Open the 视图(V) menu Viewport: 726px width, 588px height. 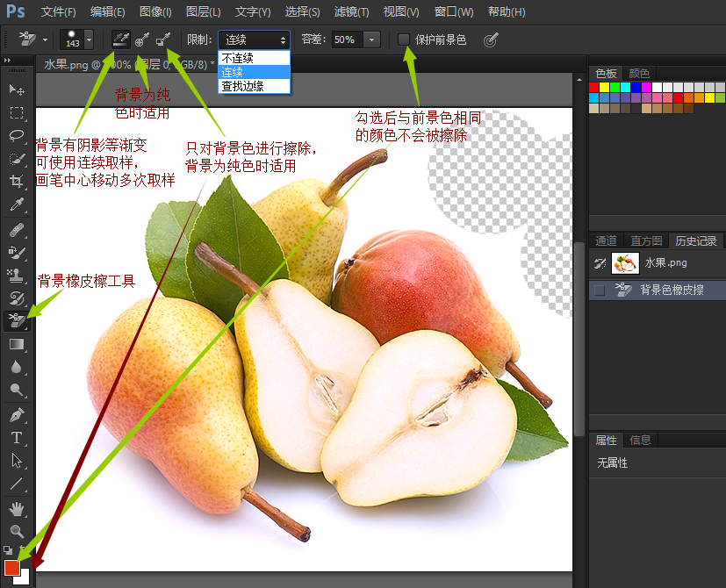401,12
